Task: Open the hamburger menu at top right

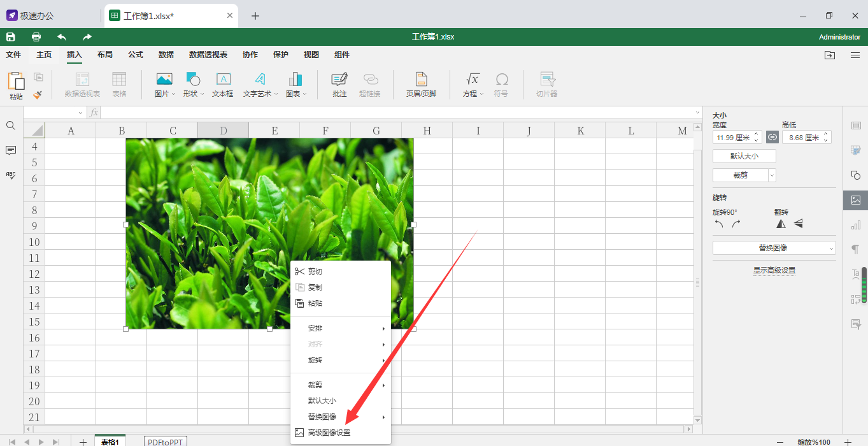Action: click(x=855, y=55)
